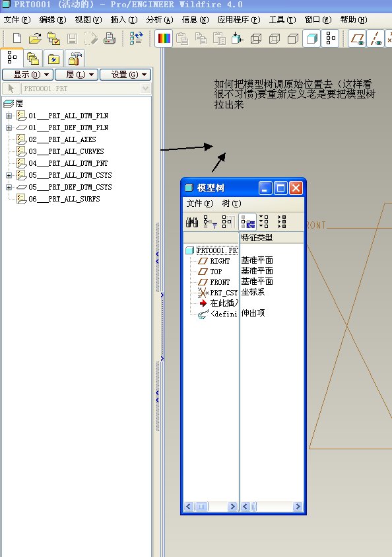This screenshot has height=557, width=392.
Task: Open the 帮助(H) menu
Action: (353, 20)
